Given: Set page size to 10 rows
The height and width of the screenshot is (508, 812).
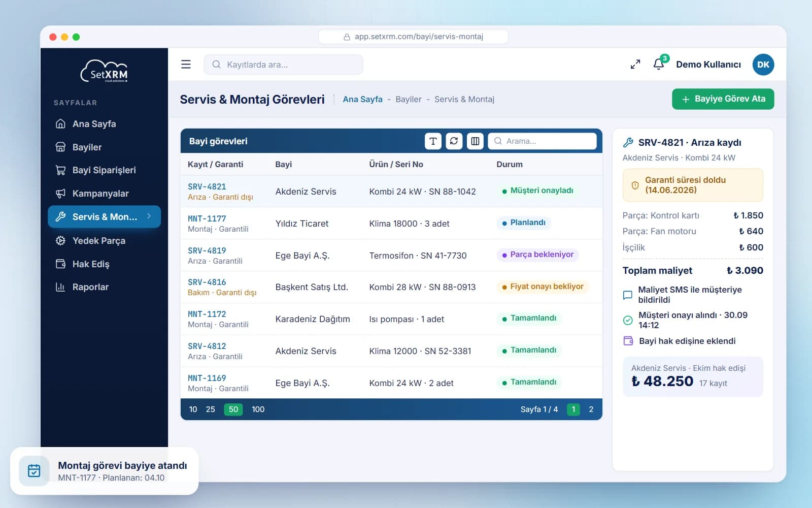Looking at the screenshot, I should tap(193, 409).
